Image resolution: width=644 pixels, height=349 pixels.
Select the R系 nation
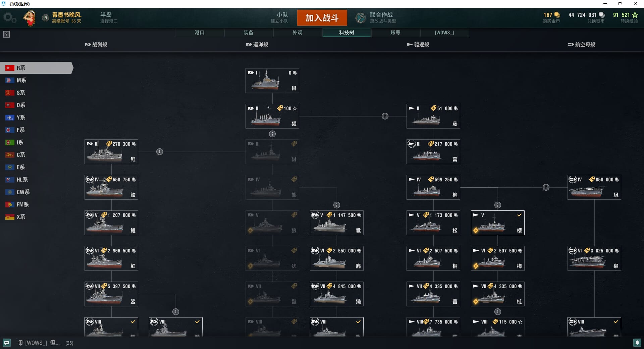36,68
